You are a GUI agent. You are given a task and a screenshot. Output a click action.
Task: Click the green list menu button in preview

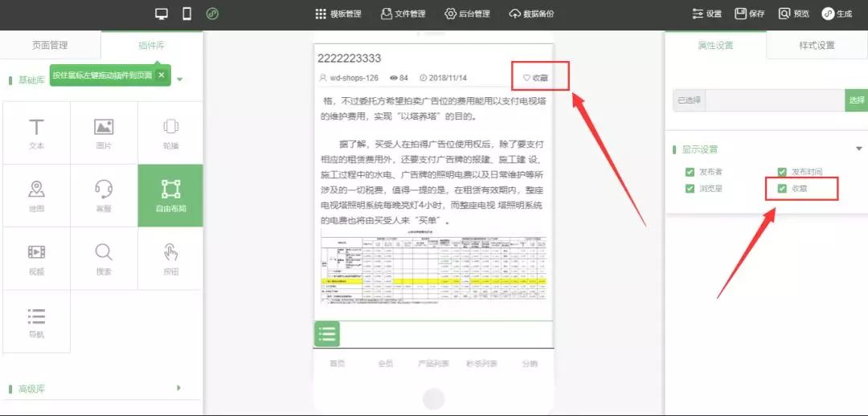coord(327,334)
